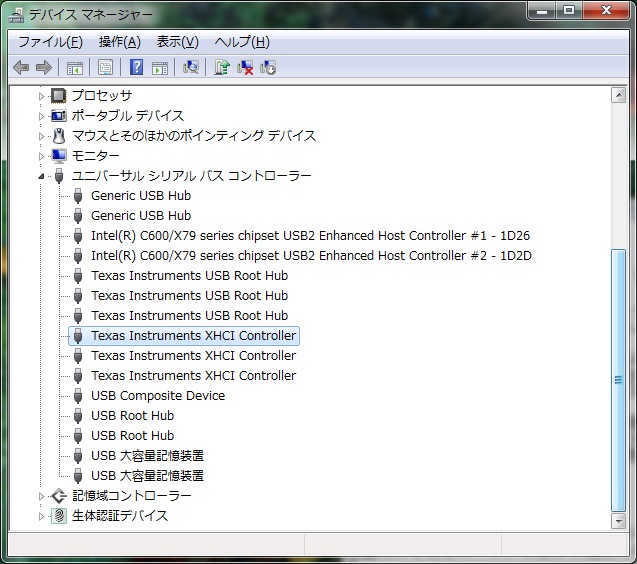Image resolution: width=637 pixels, height=564 pixels.
Task: Click the Back arrow toolbar icon
Action: pyautogui.click(x=21, y=67)
